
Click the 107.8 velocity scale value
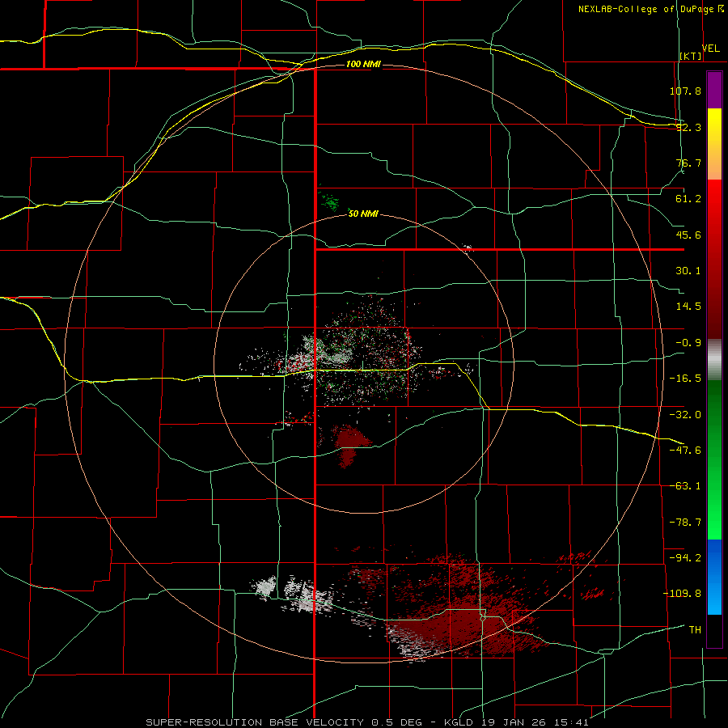(x=685, y=91)
